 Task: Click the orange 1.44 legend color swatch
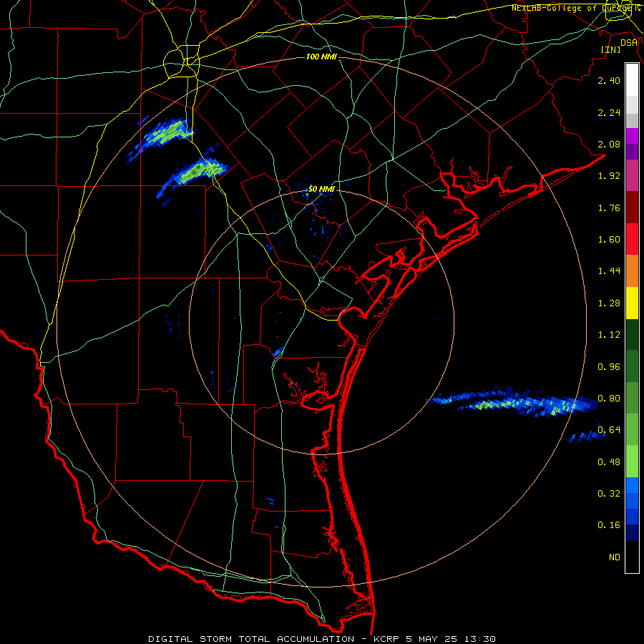point(632,271)
